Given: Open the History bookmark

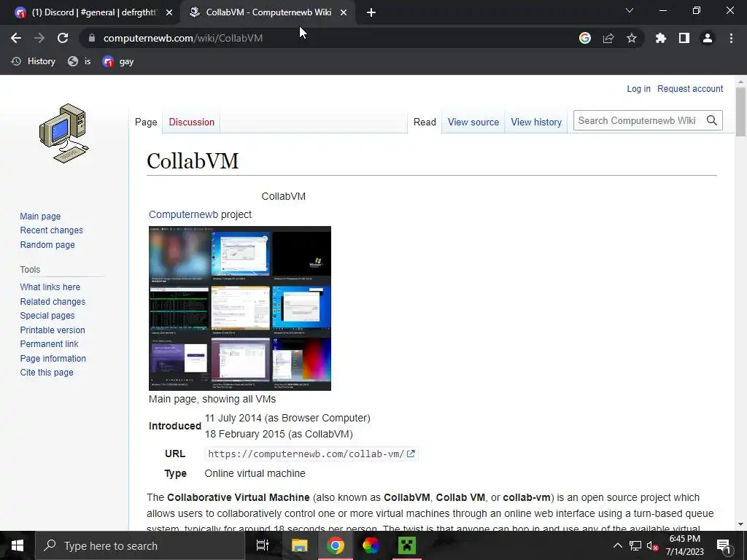Looking at the screenshot, I should (34, 61).
